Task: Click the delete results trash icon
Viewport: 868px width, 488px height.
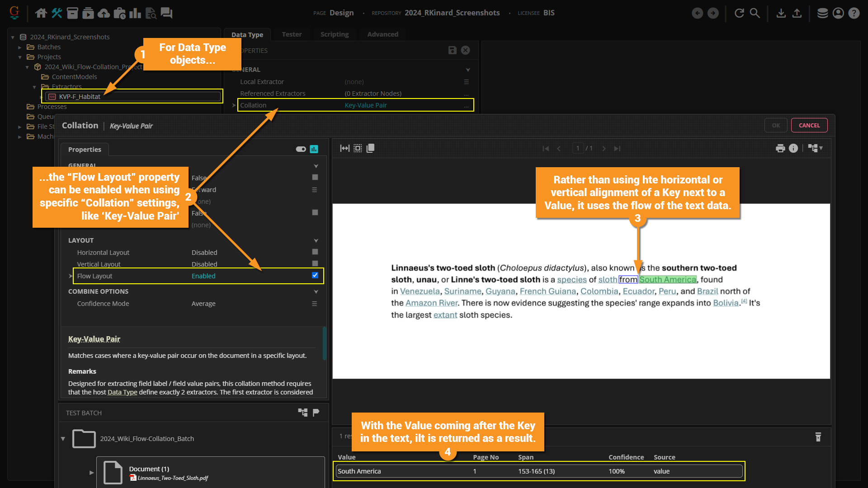Action: coord(818,437)
